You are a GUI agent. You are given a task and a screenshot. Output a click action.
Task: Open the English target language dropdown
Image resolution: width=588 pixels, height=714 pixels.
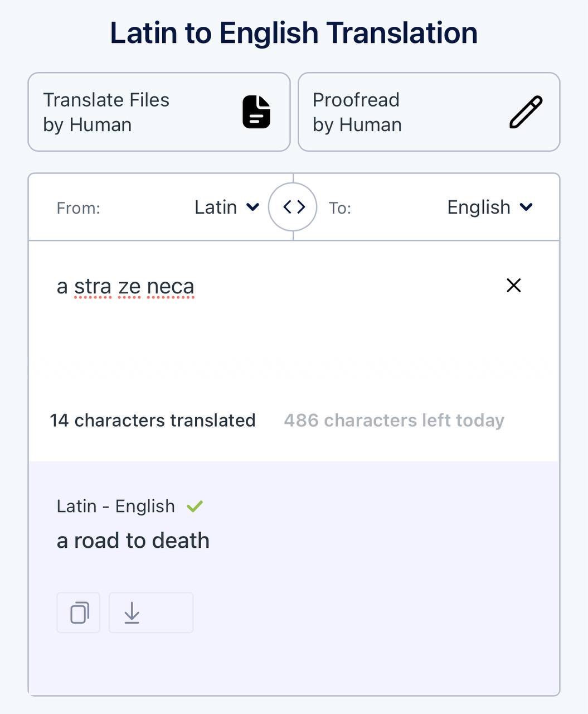click(490, 208)
